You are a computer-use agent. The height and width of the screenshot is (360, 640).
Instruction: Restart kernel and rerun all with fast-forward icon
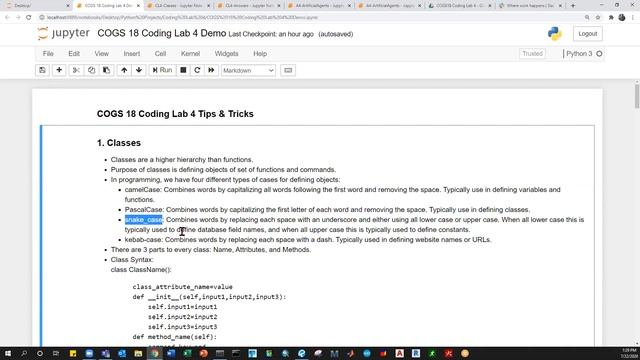tap(211, 70)
